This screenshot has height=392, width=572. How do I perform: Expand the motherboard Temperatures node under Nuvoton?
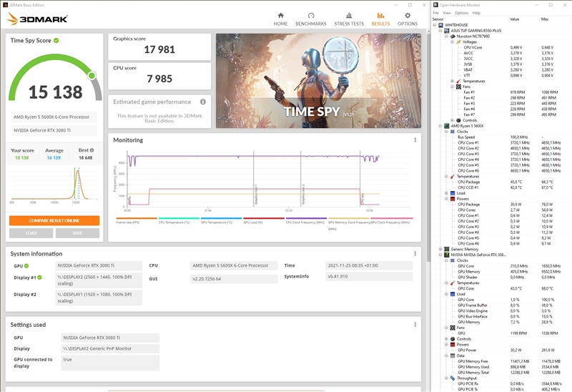(x=453, y=81)
